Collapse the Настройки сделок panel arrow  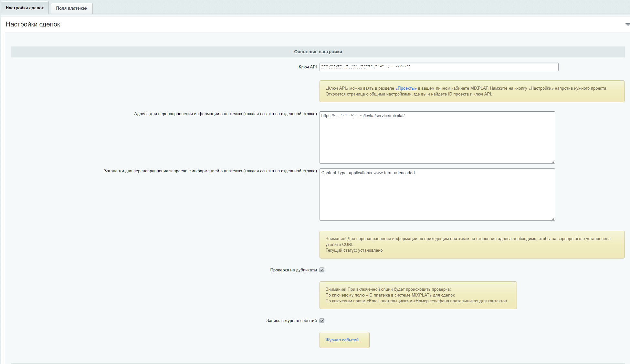(x=627, y=25)
